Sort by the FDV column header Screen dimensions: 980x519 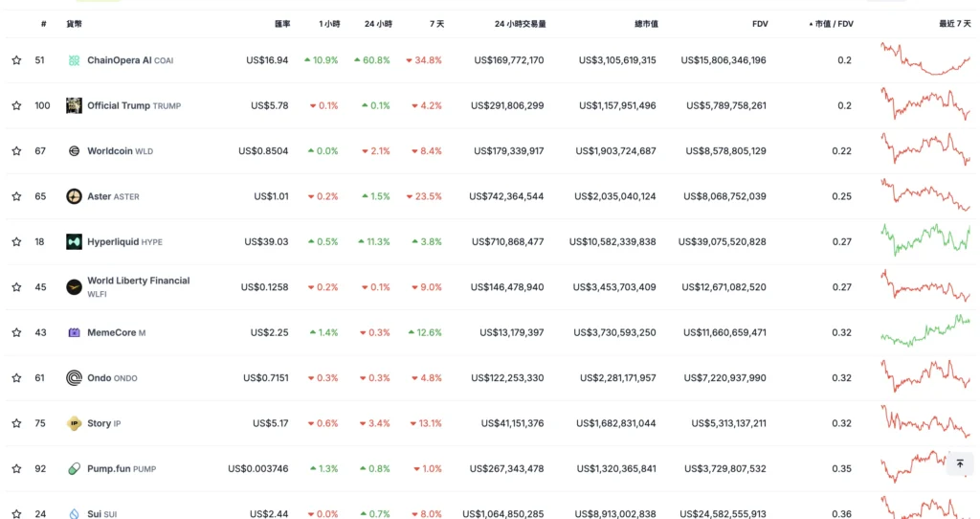tap(757, 23)
